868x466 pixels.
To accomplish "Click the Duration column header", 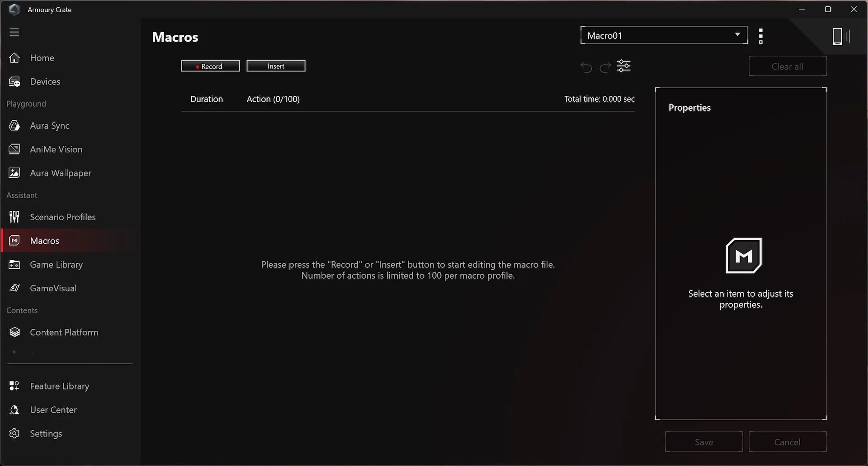I will point(207,99).
